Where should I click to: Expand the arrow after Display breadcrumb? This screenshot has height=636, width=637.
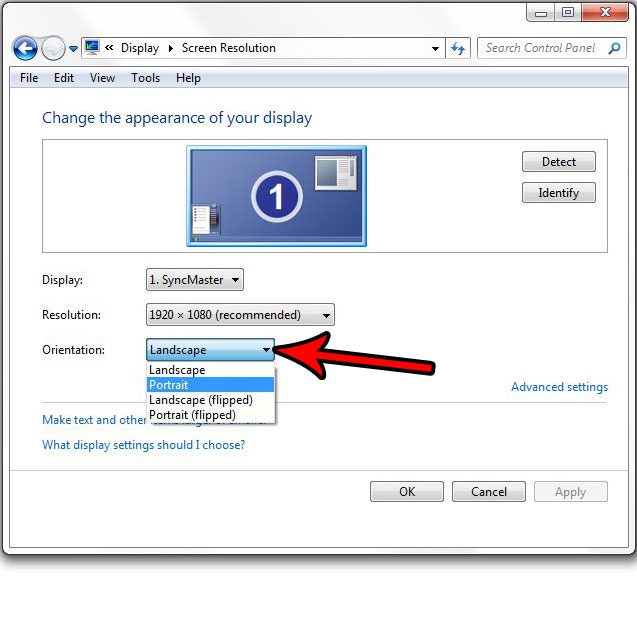click(171, 48)
